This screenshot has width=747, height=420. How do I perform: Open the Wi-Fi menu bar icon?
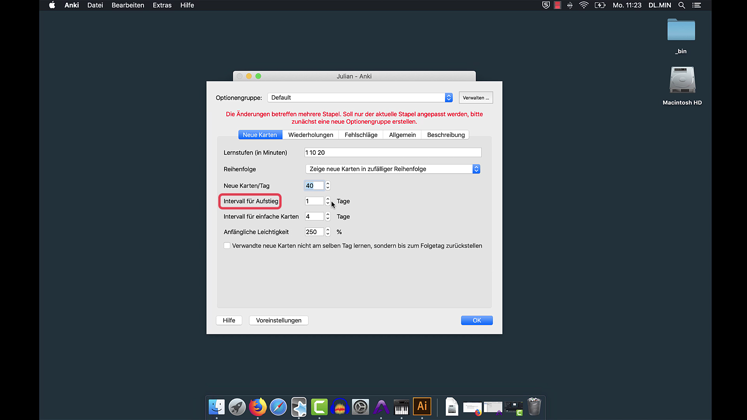(x=584, y=5)
